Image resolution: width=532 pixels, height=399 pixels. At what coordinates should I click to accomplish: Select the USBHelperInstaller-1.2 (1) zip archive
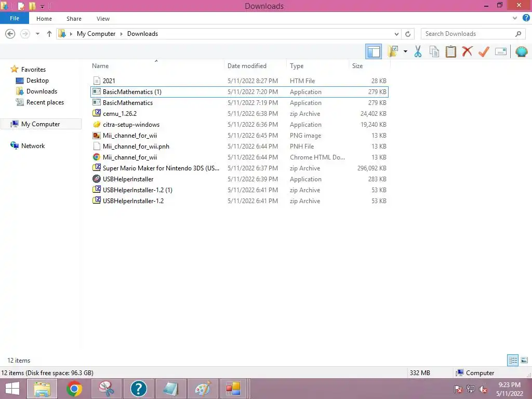point(240,190)
